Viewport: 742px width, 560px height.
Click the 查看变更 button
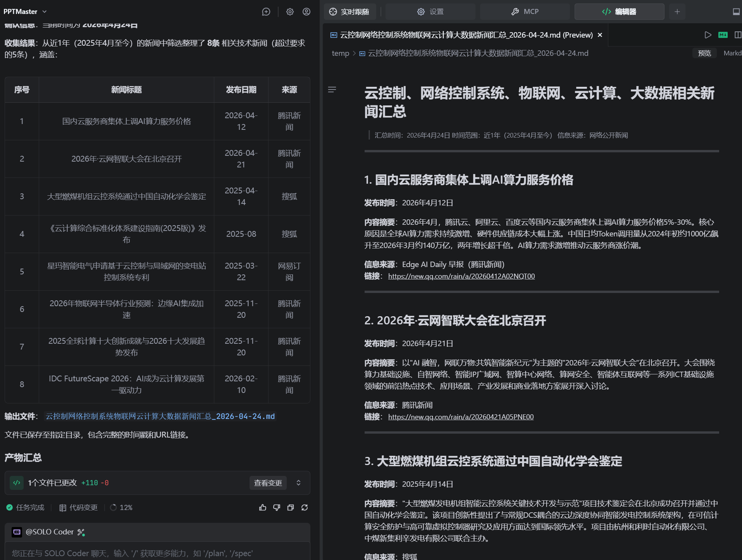[268, 483]
